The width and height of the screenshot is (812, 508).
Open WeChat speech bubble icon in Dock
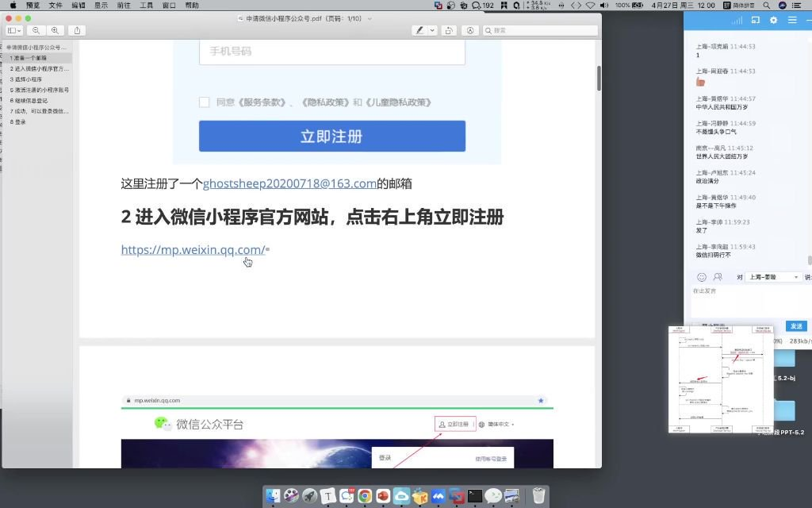493,496
